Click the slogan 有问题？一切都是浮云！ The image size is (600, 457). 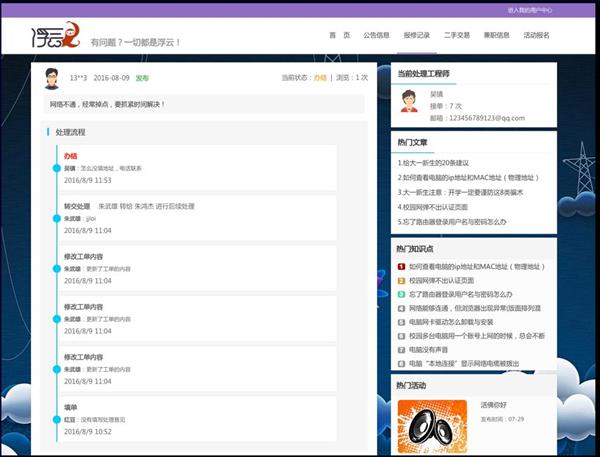[x=135, y=42]
